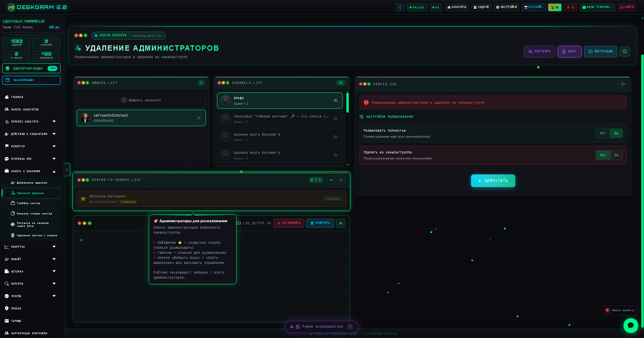Open the Диспетчер задач button

31,68
